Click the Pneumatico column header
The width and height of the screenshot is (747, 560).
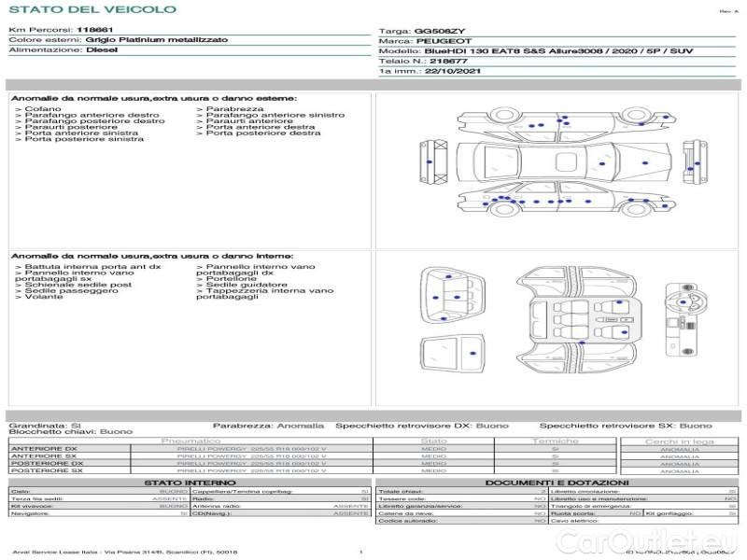coord(191,441)
